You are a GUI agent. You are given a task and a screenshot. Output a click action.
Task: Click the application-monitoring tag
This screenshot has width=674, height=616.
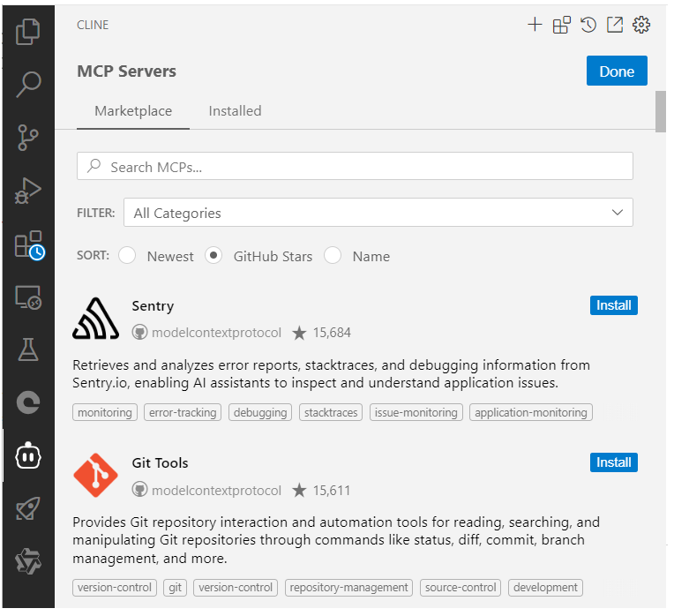point(531,412)
